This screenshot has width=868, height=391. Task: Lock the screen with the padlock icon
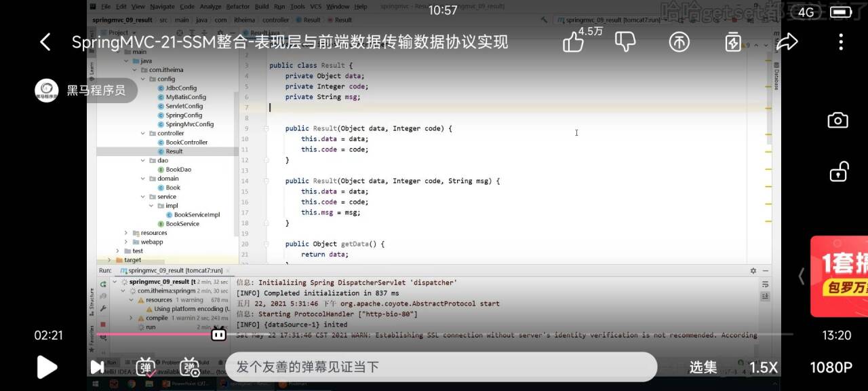(x=839, y=171)
